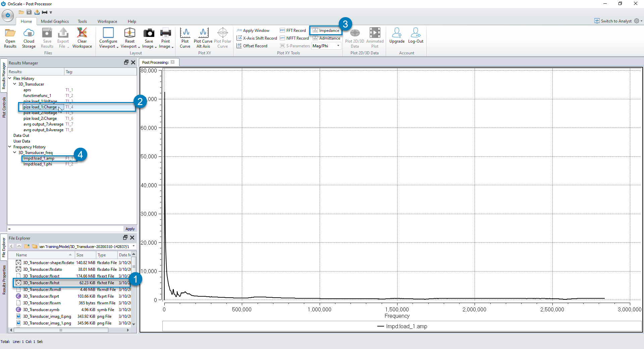Go back in File Explorer
Viewport: 644px width, 349px height.
11,246
